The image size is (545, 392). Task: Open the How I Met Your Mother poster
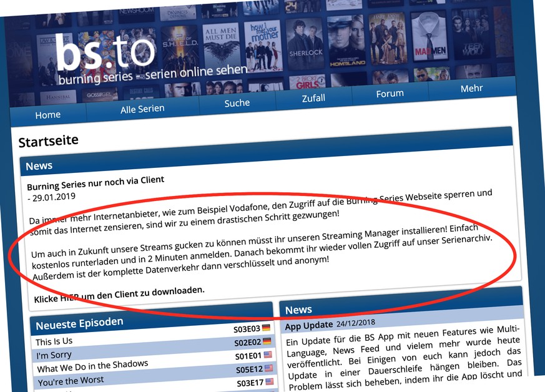(264, 46)
